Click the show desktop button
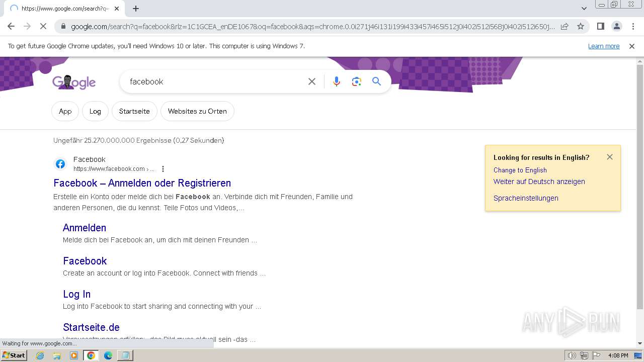The width and height of the screenshot is (644, 362). tap(638, 355)
